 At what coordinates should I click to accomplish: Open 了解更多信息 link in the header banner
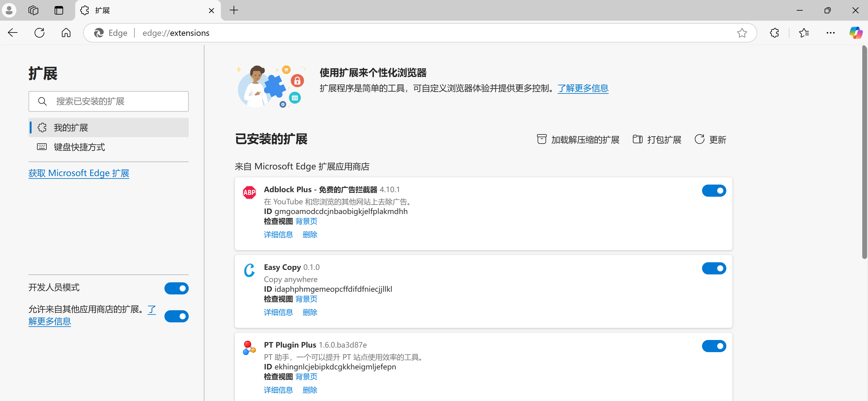click(583, 88)
